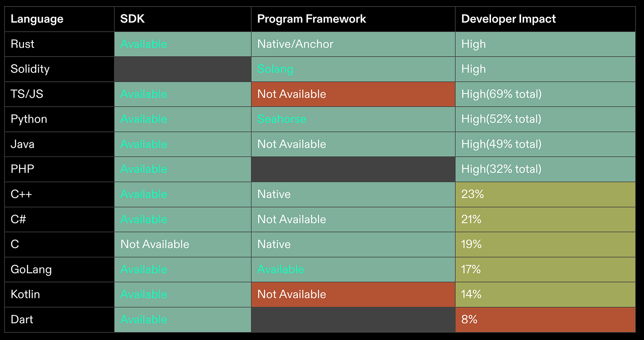Click the 'Program Framework' column header

click(x=353, y=19)
